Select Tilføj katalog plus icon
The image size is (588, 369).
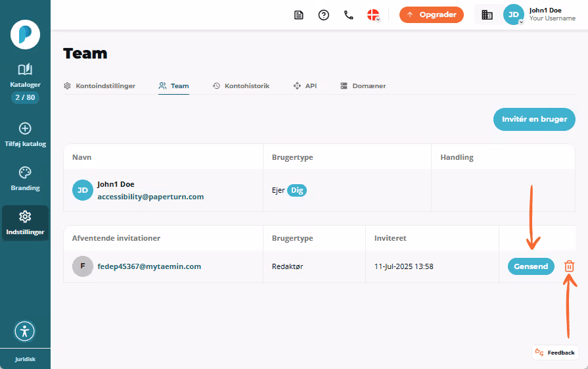pos(25,128)
